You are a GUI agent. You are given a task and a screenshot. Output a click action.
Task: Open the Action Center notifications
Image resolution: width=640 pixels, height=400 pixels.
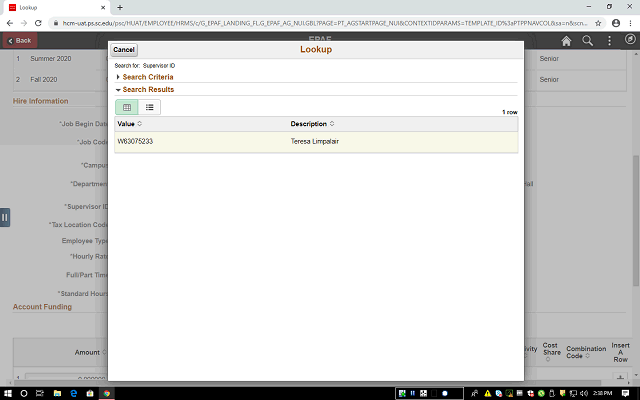point(625,393)
